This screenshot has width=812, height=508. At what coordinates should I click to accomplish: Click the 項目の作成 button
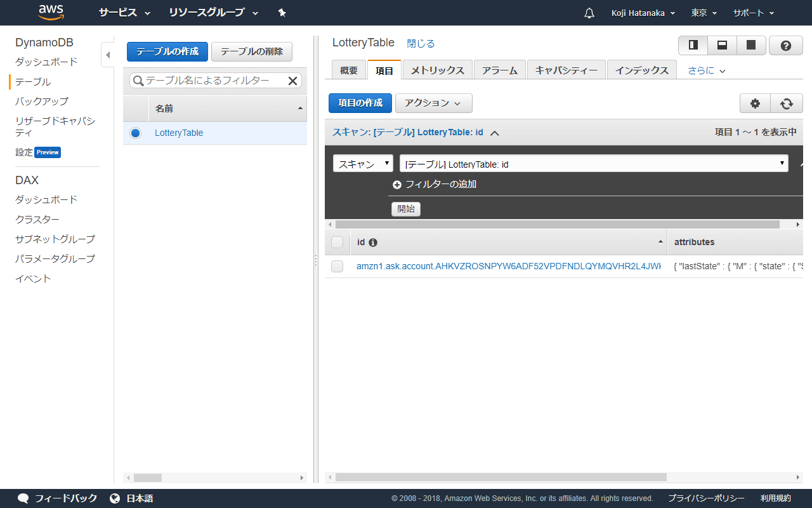[x=360, y=103]
